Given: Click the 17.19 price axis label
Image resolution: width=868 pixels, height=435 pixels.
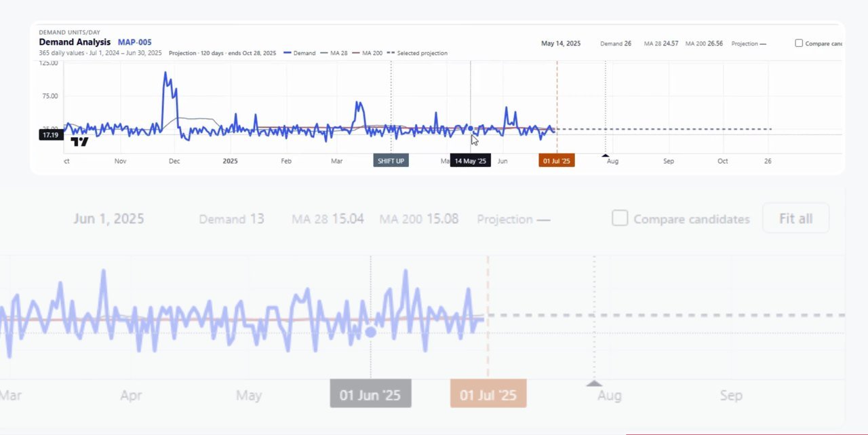Looking at the screenshot, I should click(x=51, y=135).
